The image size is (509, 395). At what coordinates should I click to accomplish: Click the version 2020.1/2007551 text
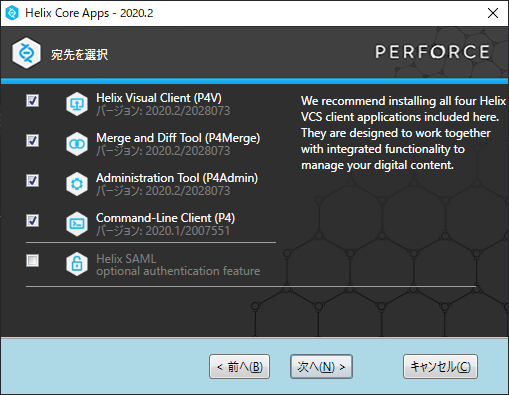163,231
